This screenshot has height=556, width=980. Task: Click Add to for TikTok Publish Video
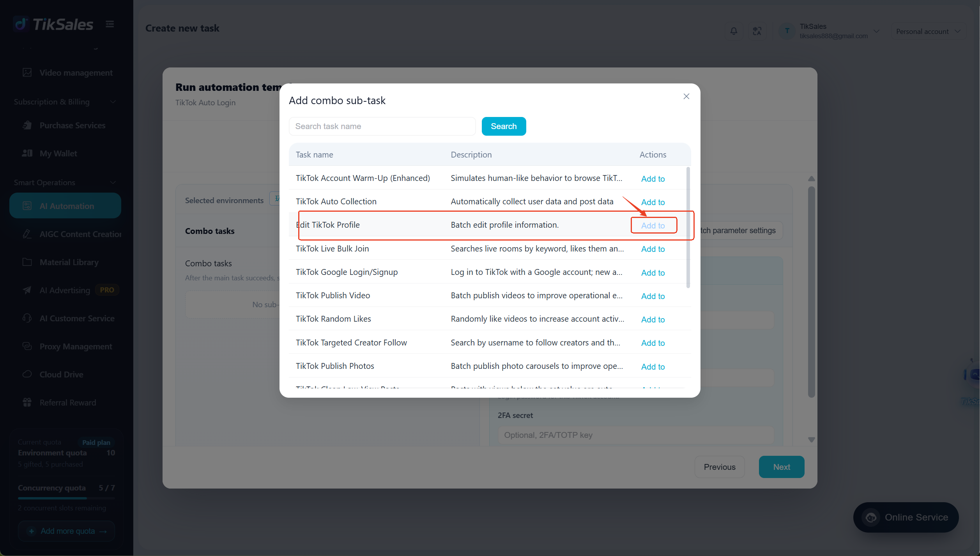pyautogui.click(x=653, y=296)
